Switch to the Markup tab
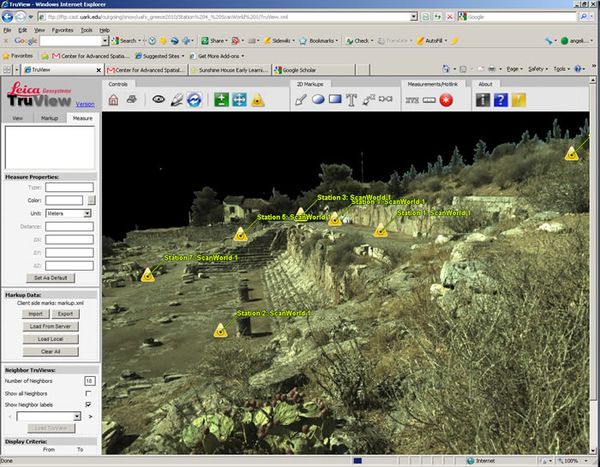This screenshot has width=600, height=467. pyautogui.click(x=50, y=118)
